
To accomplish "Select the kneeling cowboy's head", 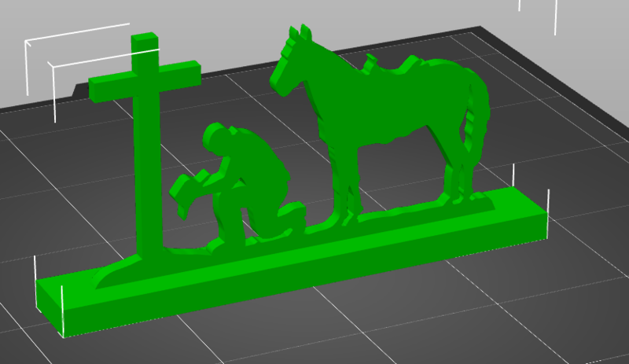I will pyautogui.click(x=215, y=136).
